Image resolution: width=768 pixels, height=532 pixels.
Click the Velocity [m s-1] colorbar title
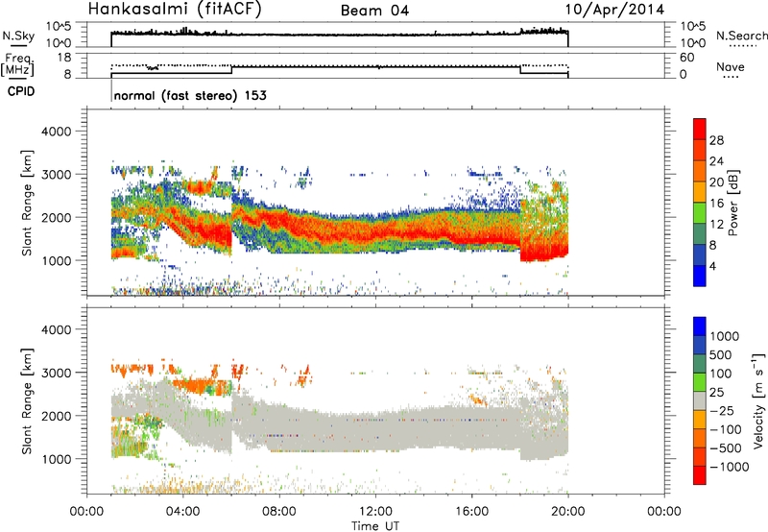758,400
